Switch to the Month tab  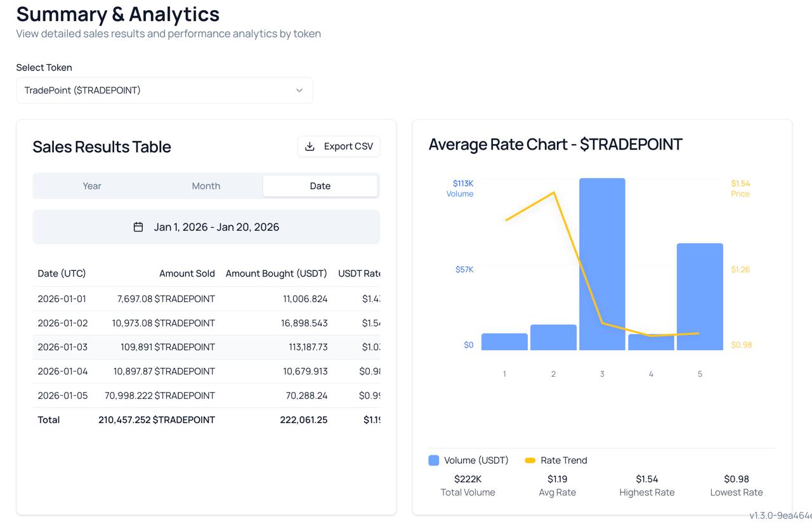206,185
